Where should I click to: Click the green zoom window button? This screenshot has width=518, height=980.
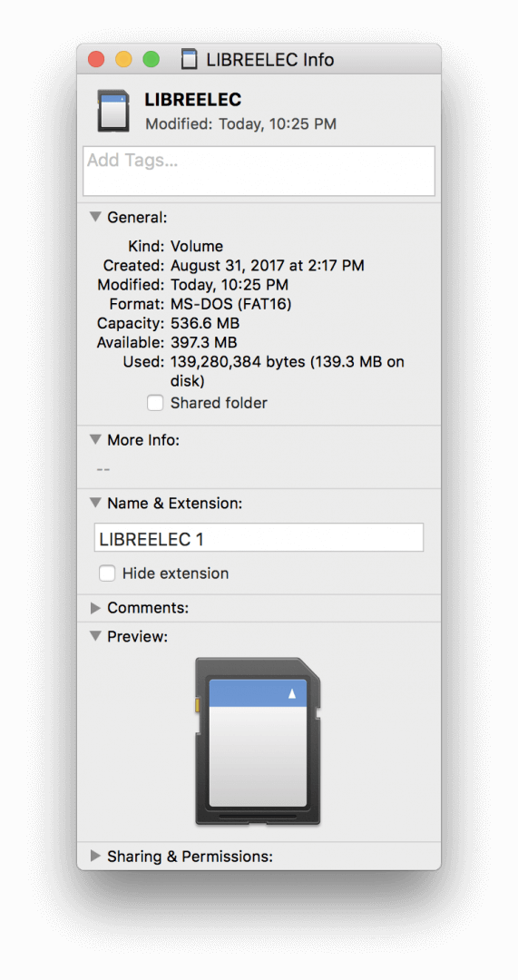tap(151, 60)
